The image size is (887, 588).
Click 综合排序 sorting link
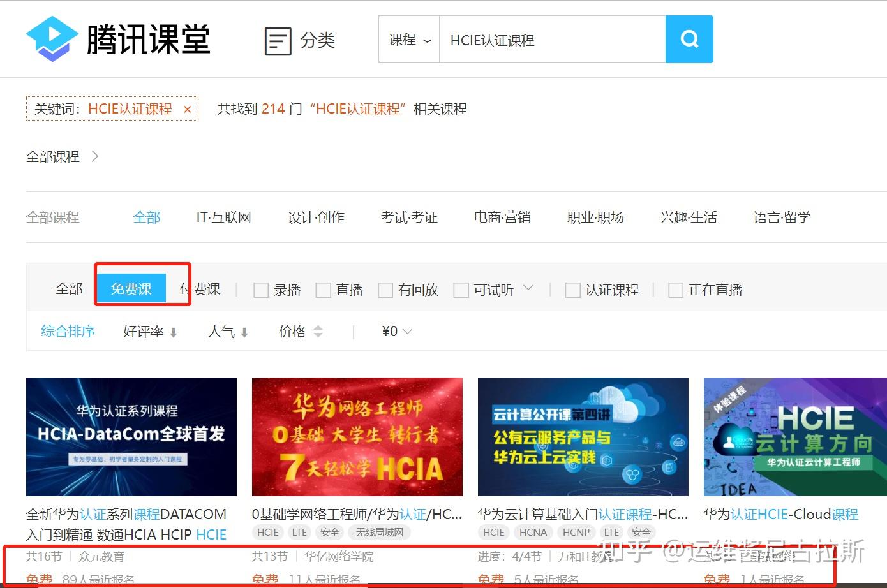point(68,331)
